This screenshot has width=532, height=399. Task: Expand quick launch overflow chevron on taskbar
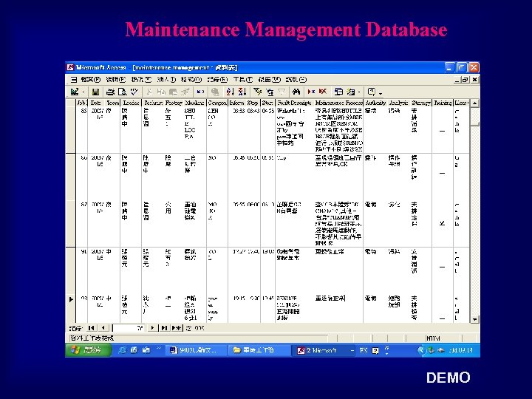coord(158,349)
